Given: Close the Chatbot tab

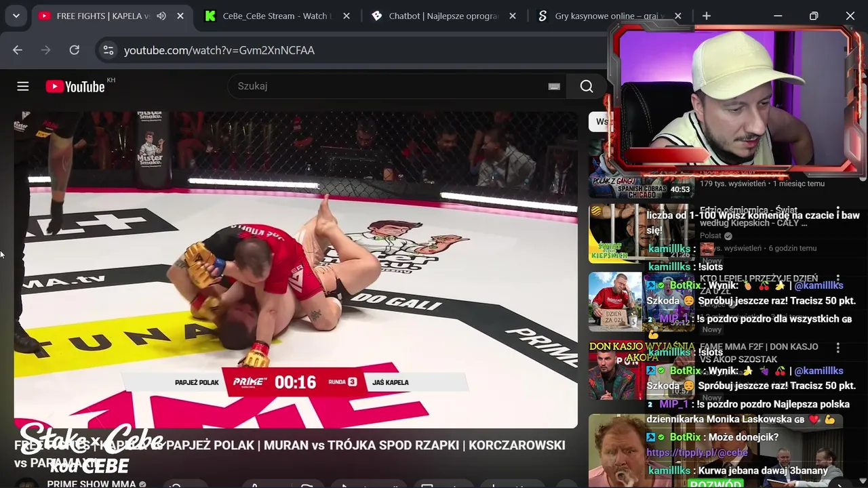Looking at the screenshot, I should click(513, 16).
